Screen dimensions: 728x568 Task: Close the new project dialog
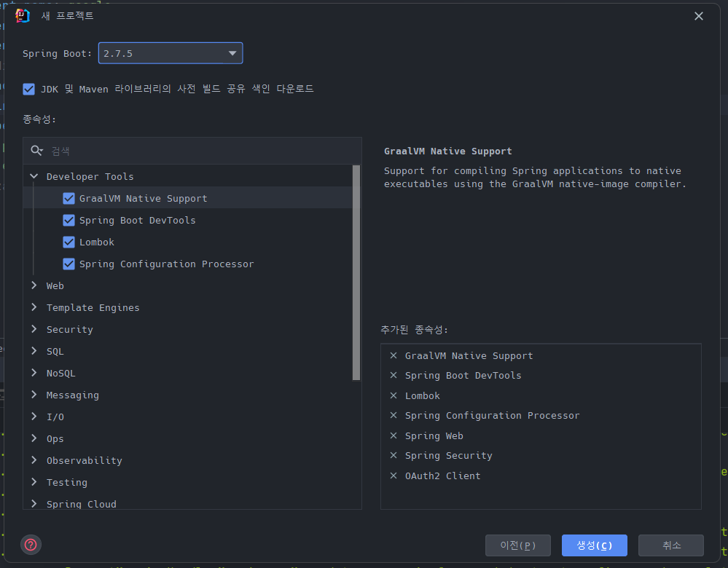(x=698, y=16)
